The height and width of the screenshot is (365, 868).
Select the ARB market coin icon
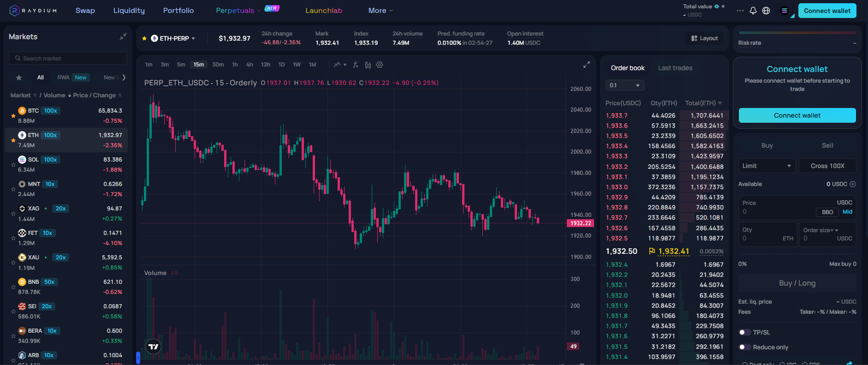pyautogui.click(x=22, y=355)
